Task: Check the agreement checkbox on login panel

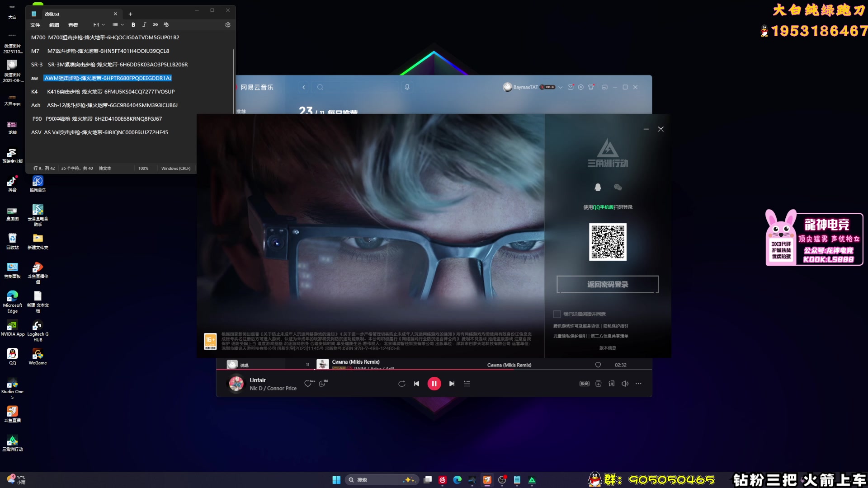Action: (x=557, y=314)
